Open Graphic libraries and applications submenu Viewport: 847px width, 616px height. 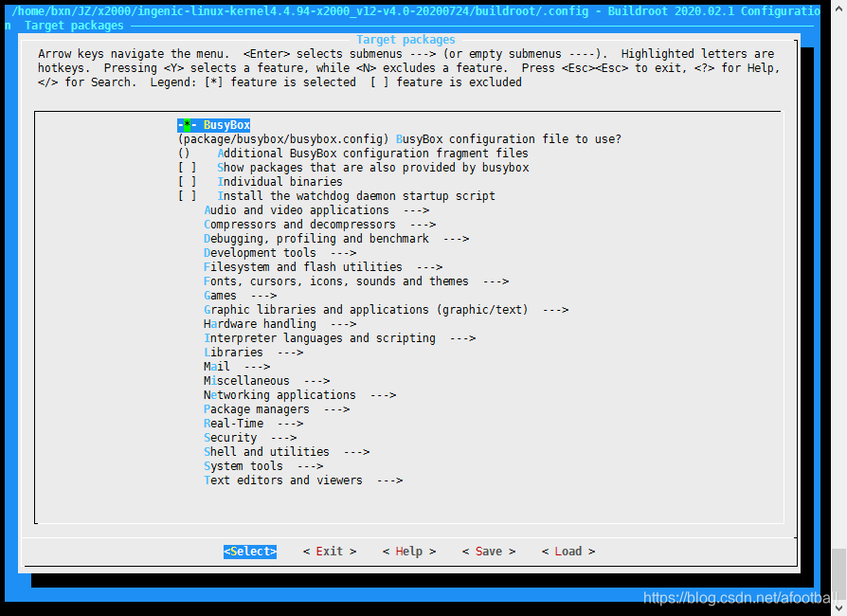click(387, 310)
